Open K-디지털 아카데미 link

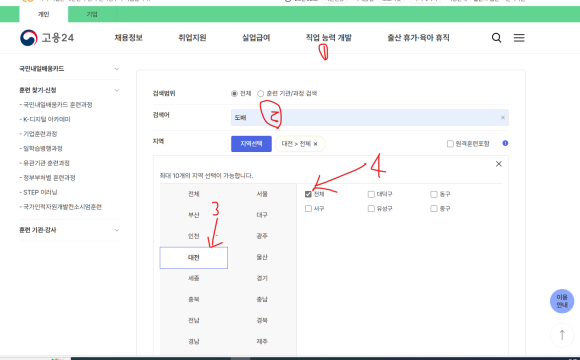coord(45,119)
